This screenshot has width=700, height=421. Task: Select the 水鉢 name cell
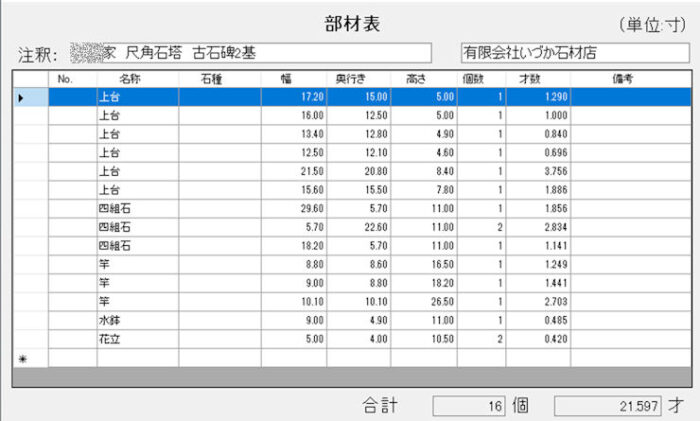click(137, 320)
